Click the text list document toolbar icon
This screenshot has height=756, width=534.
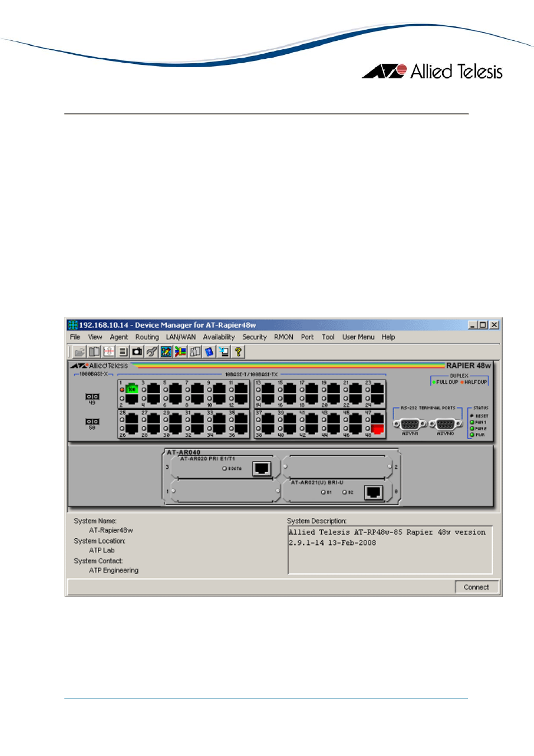point(123,352)
